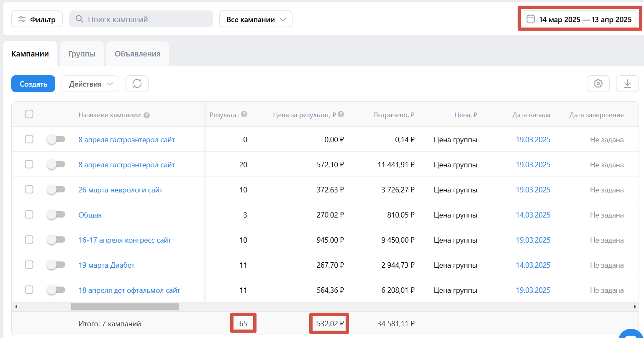Click start date 14.03.2025 in the Диабет row
Viewport: 644px width, 338px height.
pos(533,265)
